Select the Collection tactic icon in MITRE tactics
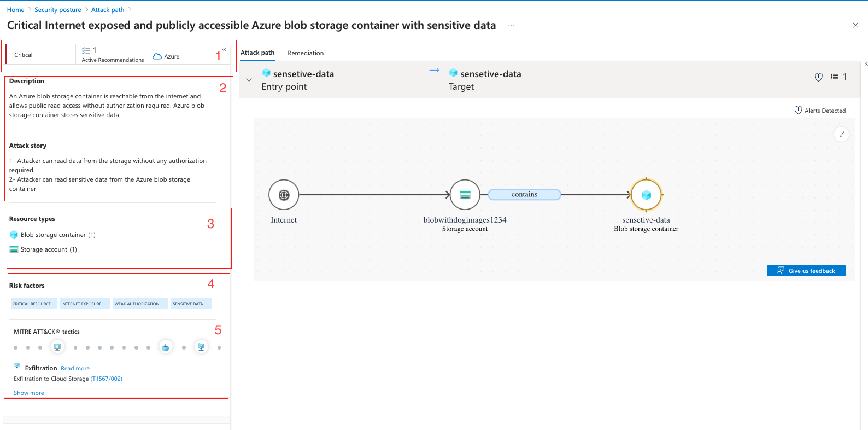The image size is (868, 430). [x=166, y=347]
